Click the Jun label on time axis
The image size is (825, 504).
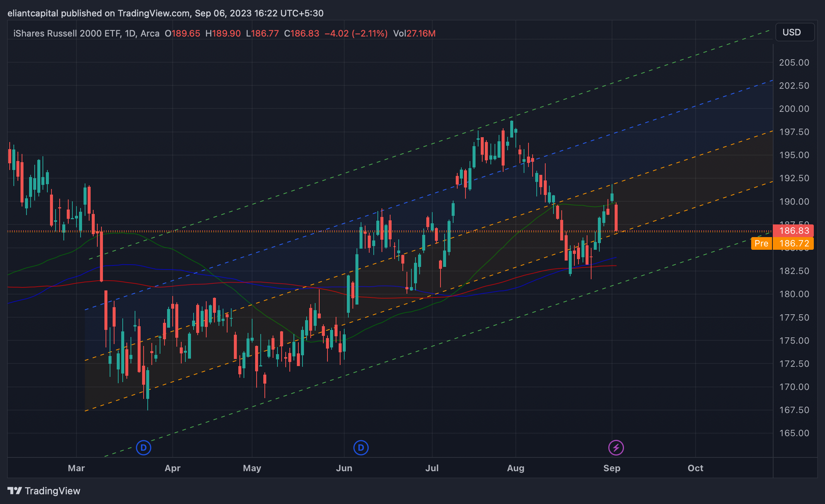(344, 468)
